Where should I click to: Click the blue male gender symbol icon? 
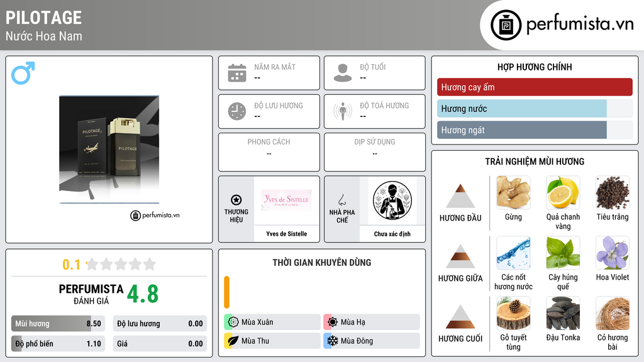coord(23,73)
